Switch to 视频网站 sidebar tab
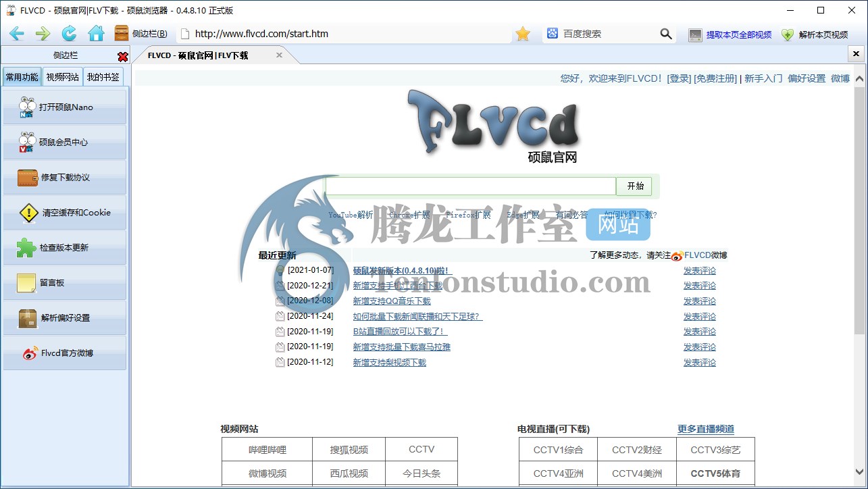The image size is (868, 489). pos(62,77)
